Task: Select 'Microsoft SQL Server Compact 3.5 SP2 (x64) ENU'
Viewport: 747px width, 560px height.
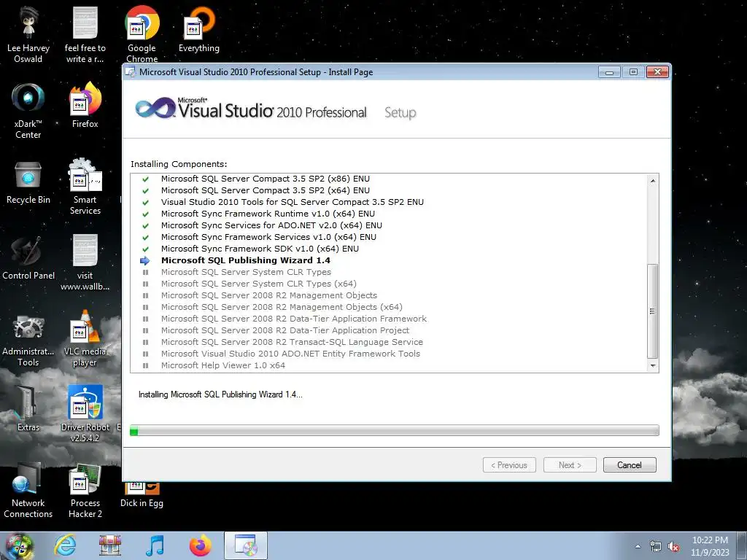Action: pyautogui.click(x=266, y=190)
